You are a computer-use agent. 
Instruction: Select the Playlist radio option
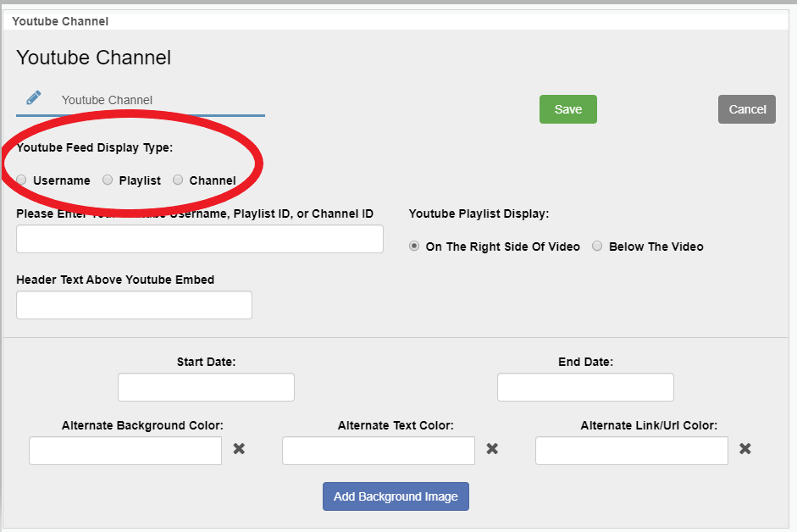[108, 180]
